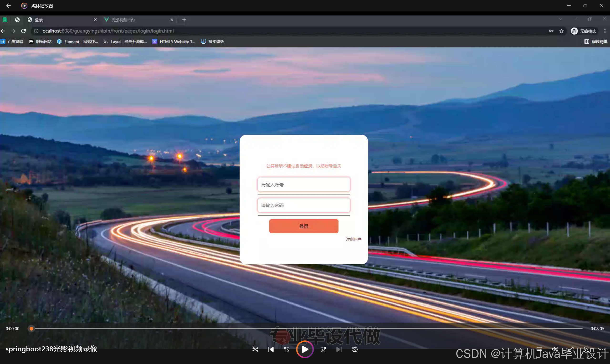Reload the browser page

tap(24, 31)
